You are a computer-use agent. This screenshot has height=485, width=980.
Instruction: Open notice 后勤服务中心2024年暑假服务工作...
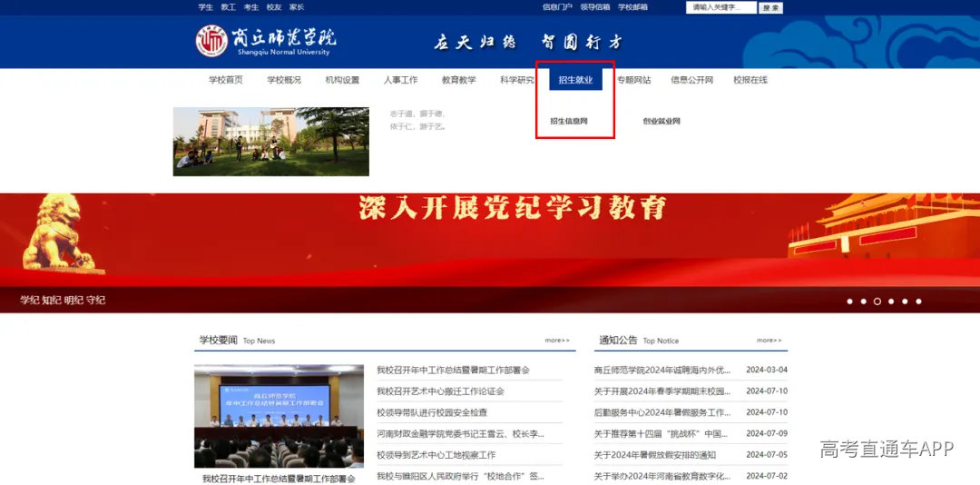[661, 413]
